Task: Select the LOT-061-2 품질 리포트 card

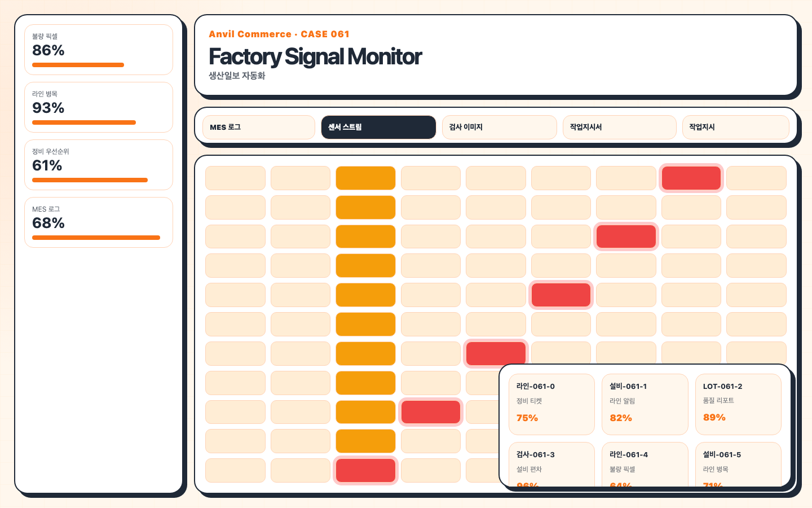Action: 738,404
